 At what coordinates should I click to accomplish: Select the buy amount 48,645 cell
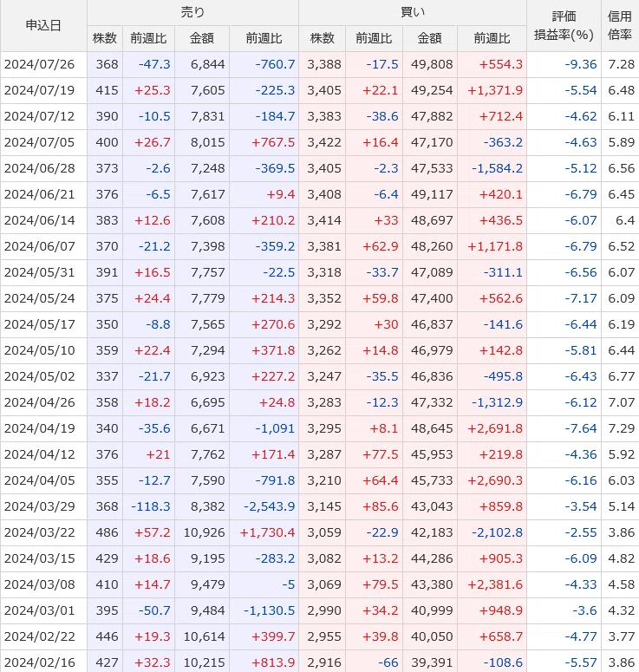(x=430, y=428)
